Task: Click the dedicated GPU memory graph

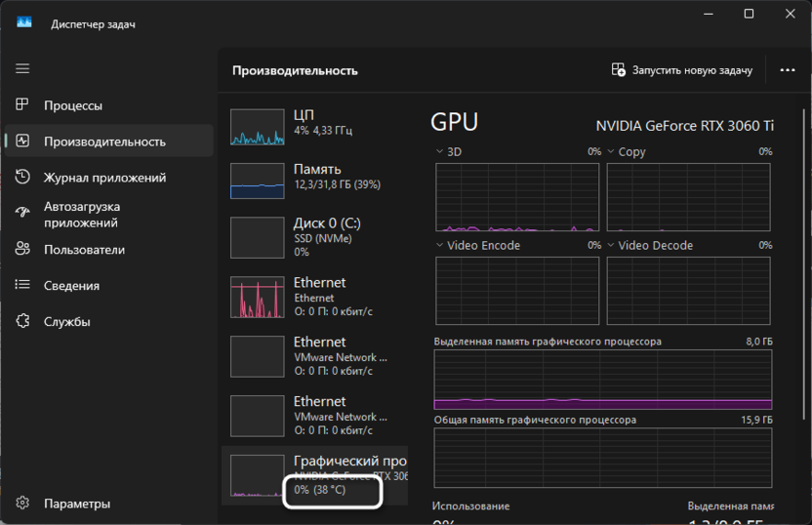Action: click(602, 380)
